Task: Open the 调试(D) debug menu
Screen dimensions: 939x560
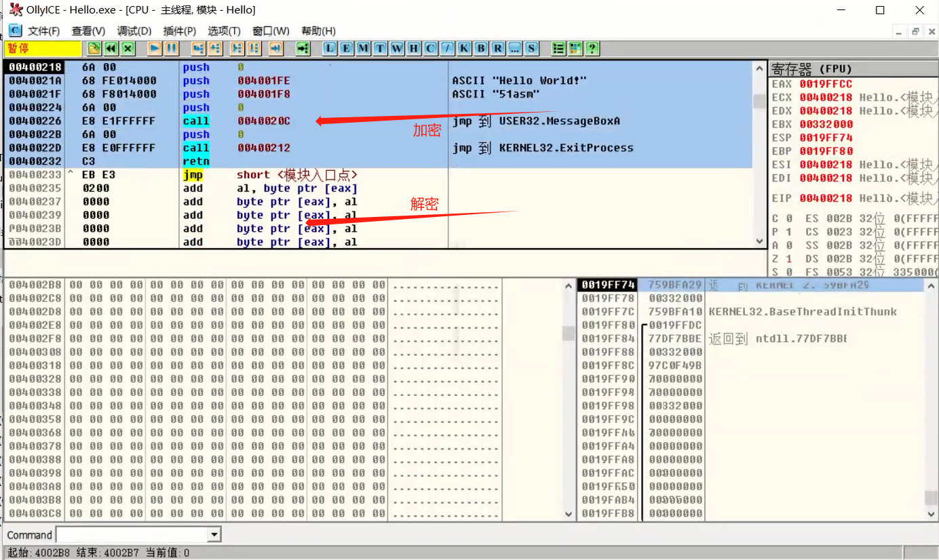Action: [x=134, y=31]
